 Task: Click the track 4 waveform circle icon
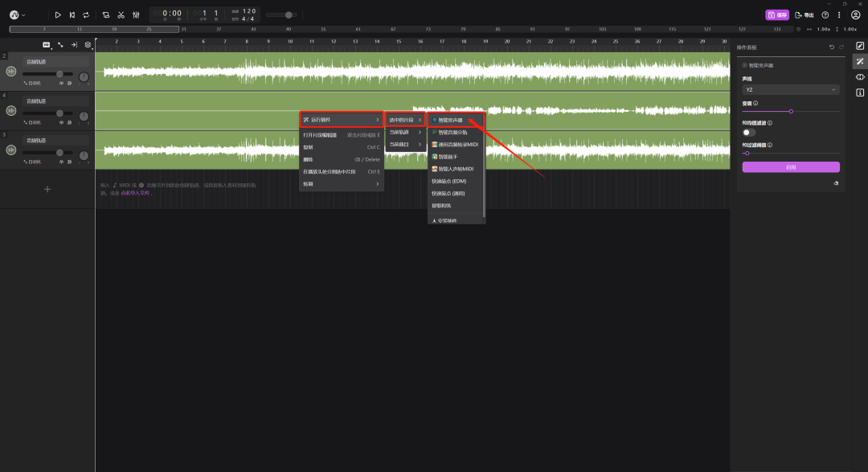point(11,111)
